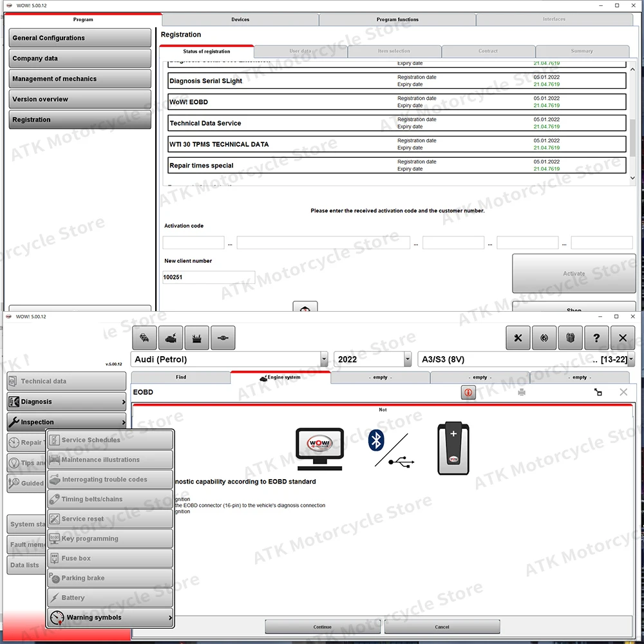Click the registration list scrollbar down arrow
The image size is (644, 644).
point(632,178)
